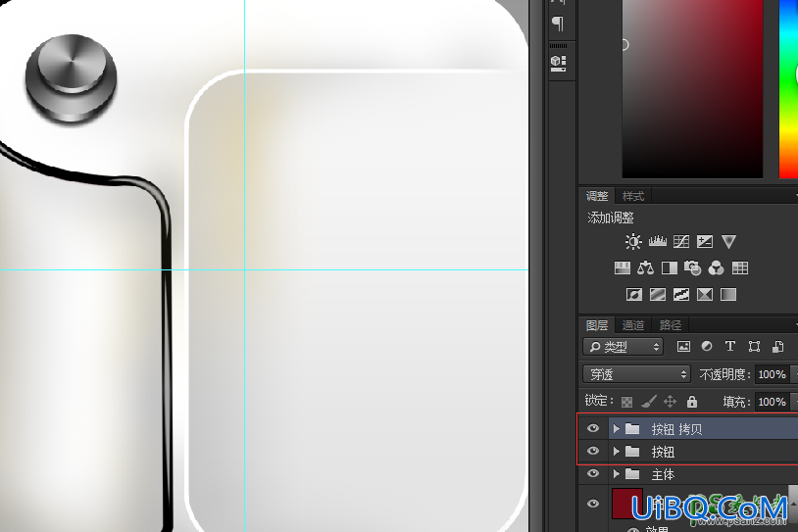The height and width of the screenshot is (532, 798).
Task: Add a Hue/Saturation adjustment
Action: [622, 267]
